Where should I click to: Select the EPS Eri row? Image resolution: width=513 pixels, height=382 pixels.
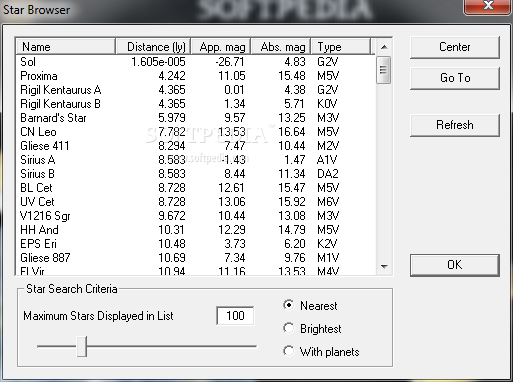tap(196, 244)
